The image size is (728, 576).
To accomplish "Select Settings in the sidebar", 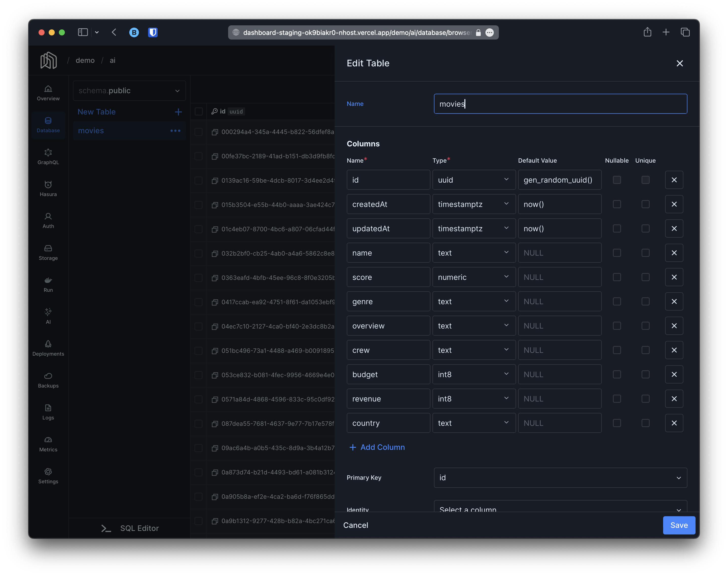I will (48, 476).
